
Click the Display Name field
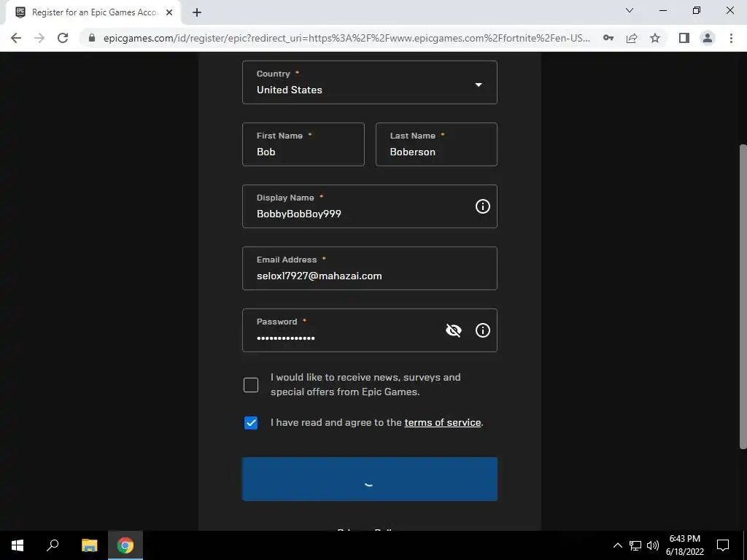(370, 206)
